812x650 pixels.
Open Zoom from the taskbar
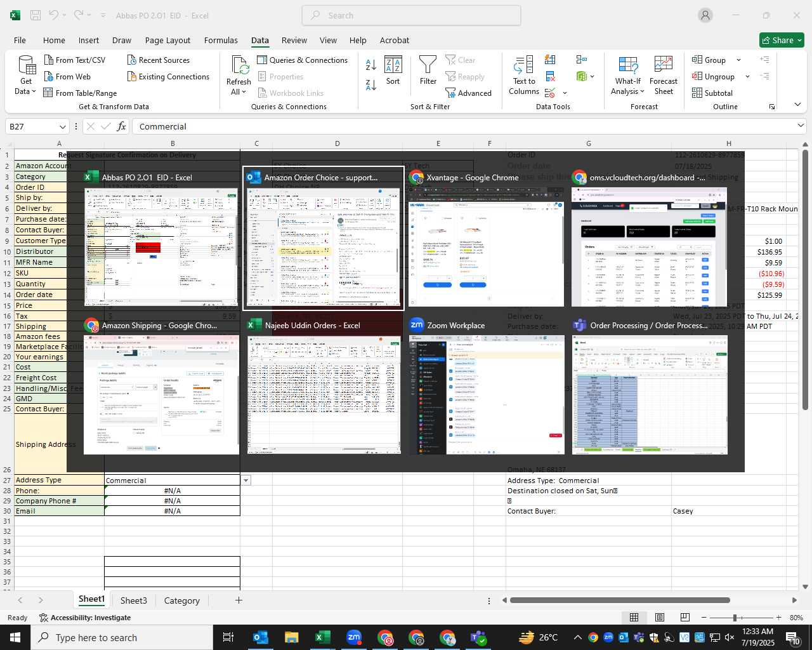coord(354,637)
